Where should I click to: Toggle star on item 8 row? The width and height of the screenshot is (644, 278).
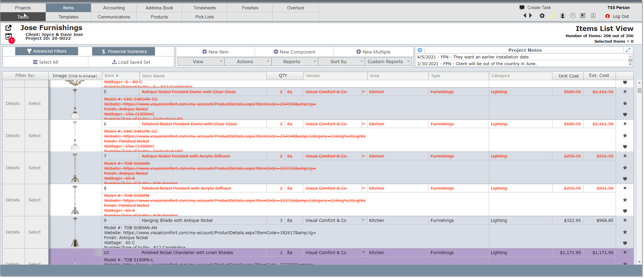(x=625, y=200)
